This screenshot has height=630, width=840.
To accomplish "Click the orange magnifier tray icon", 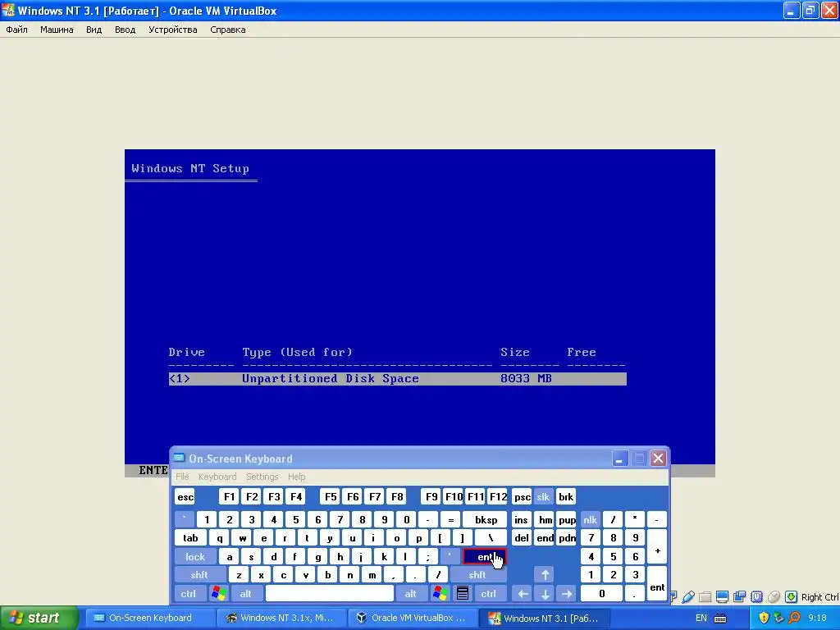I will [794, 618].
